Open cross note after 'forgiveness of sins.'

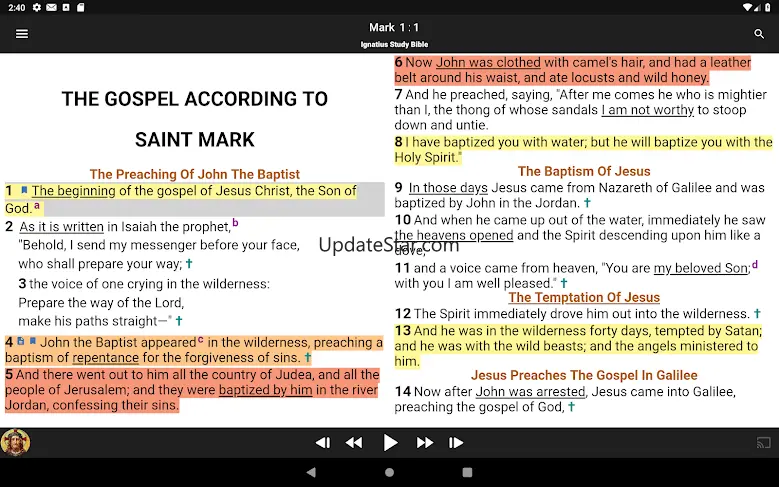click(x=308, y=357)
